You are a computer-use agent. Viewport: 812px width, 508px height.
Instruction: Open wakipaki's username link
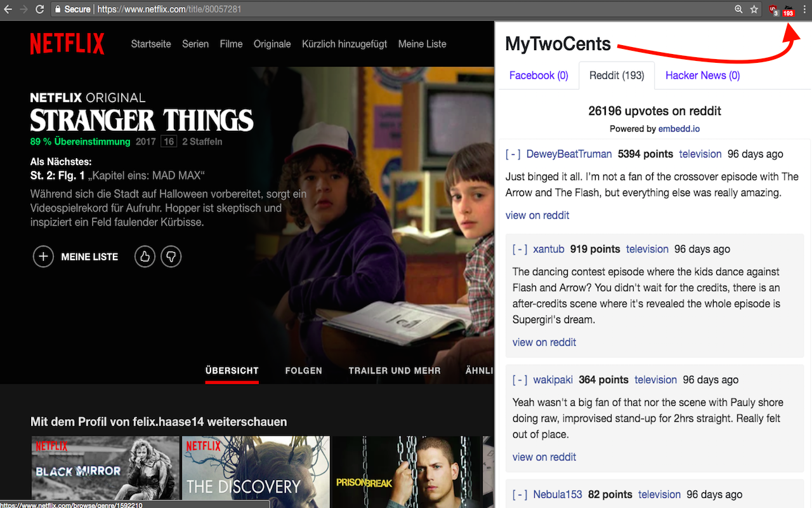pos(553,380)
